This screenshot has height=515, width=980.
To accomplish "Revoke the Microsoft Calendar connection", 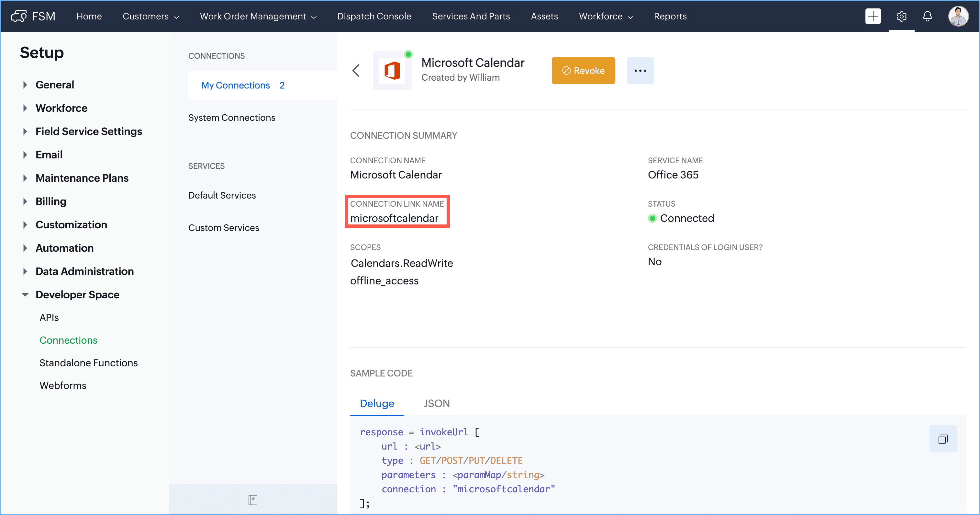I will pyautogui.click(x=583, y=70).
